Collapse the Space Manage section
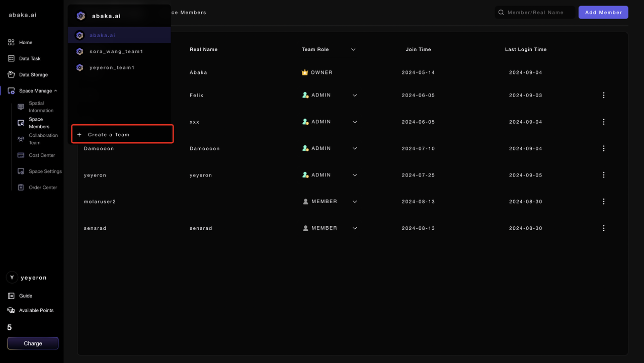Viewport: 644px width, 363px height. (55, 91)
